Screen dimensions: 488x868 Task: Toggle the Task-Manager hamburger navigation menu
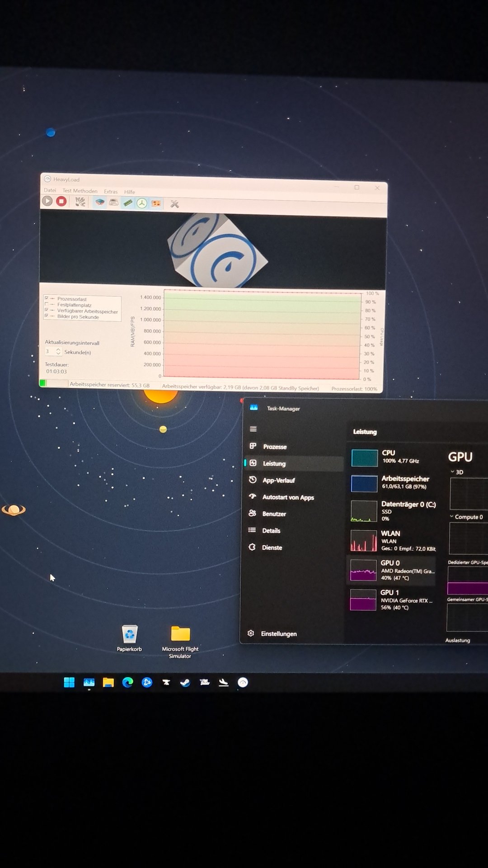[253, 429]
